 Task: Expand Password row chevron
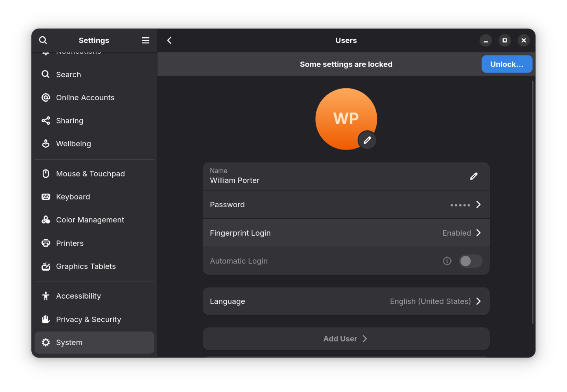(x=478, y=204)
